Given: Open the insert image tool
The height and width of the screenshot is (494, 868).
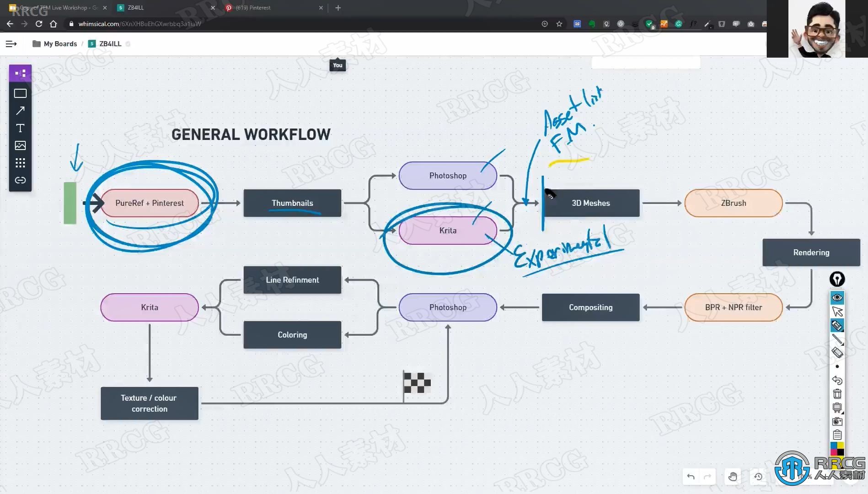Looking at the screenshot, I should [x=20, y=145].
